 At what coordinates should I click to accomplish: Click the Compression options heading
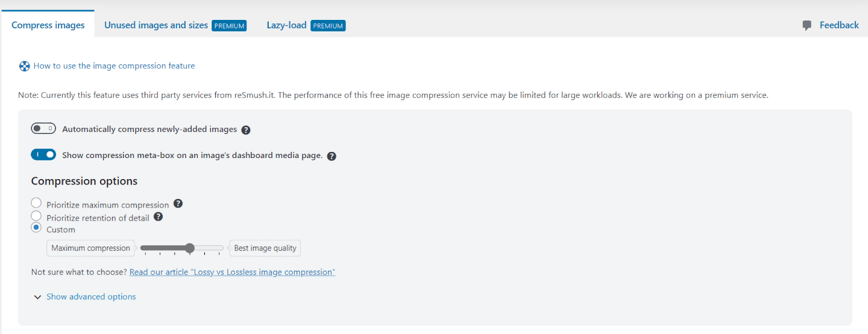click(84, 181)
